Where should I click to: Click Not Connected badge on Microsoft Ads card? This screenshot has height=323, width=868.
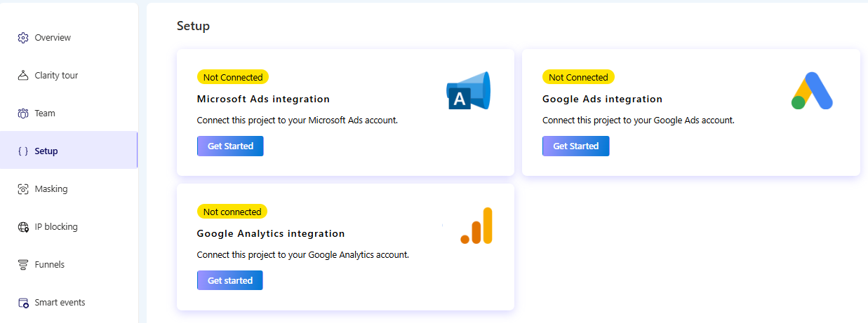click(233, 77)
